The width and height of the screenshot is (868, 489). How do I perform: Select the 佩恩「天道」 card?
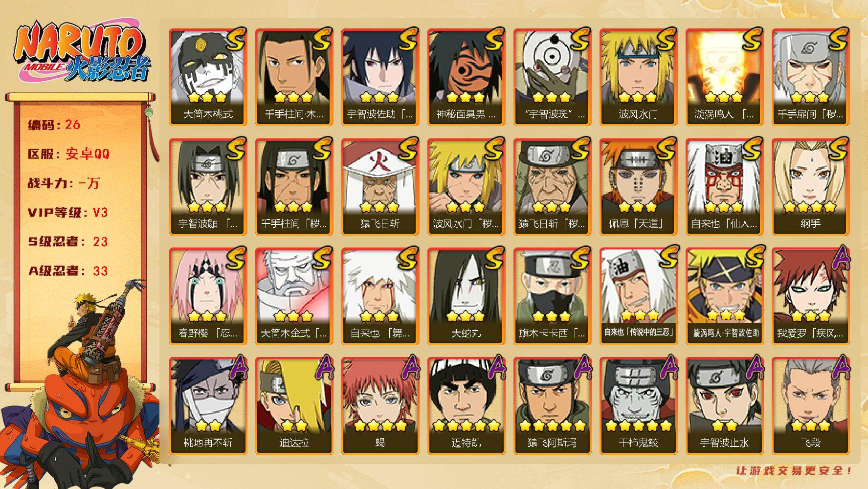click(x=638, y=187)
